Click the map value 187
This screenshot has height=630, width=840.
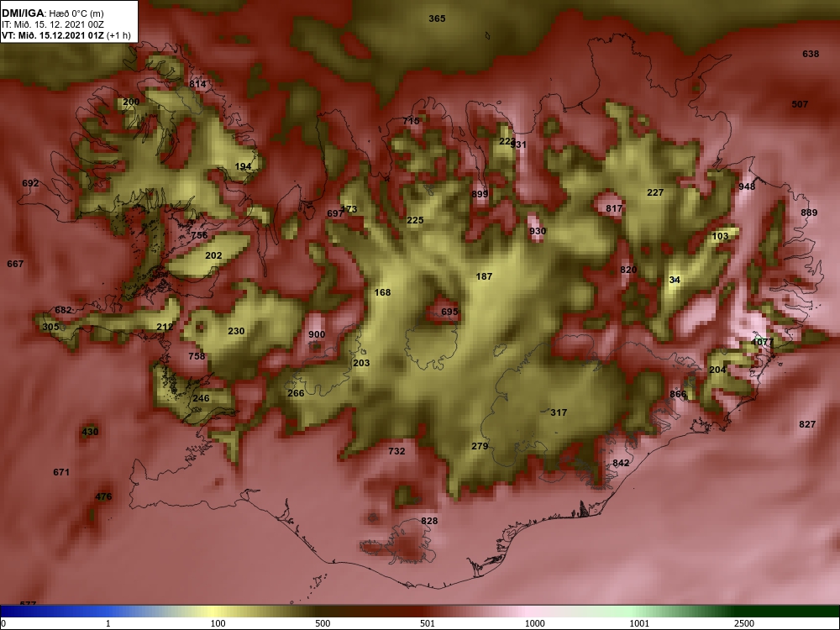(485, 276)
